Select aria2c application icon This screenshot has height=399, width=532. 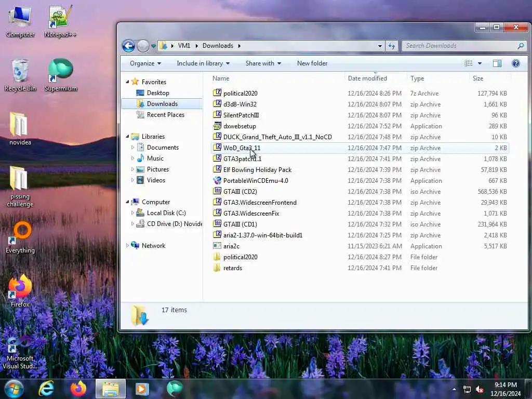(x=217, y=246)
